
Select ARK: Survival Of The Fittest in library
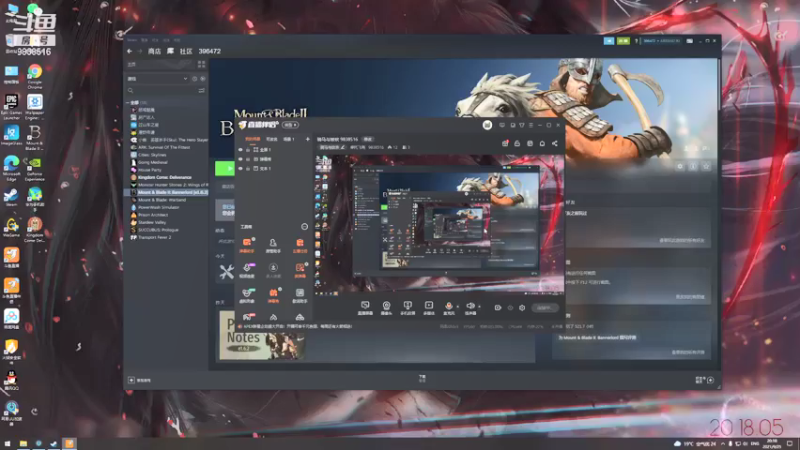(x=164, y=147)
